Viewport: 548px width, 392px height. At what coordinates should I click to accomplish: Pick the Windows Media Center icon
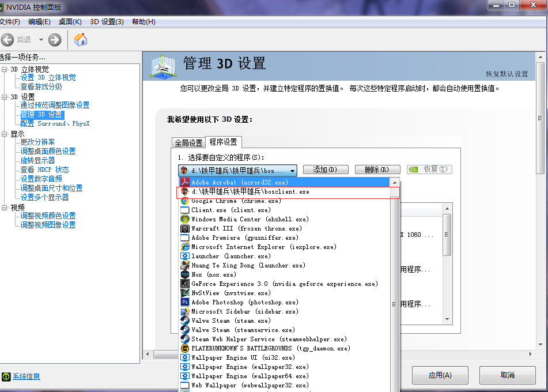tap(185, 219)
